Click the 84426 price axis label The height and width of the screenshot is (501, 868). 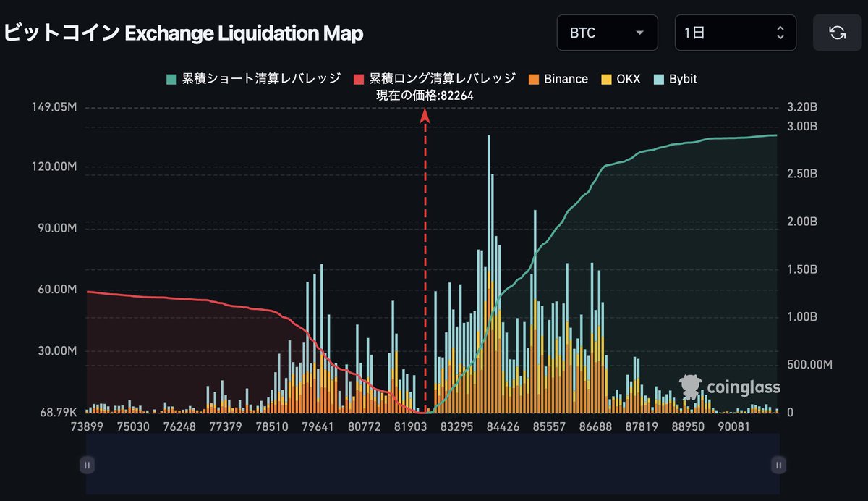click(502, 426)
